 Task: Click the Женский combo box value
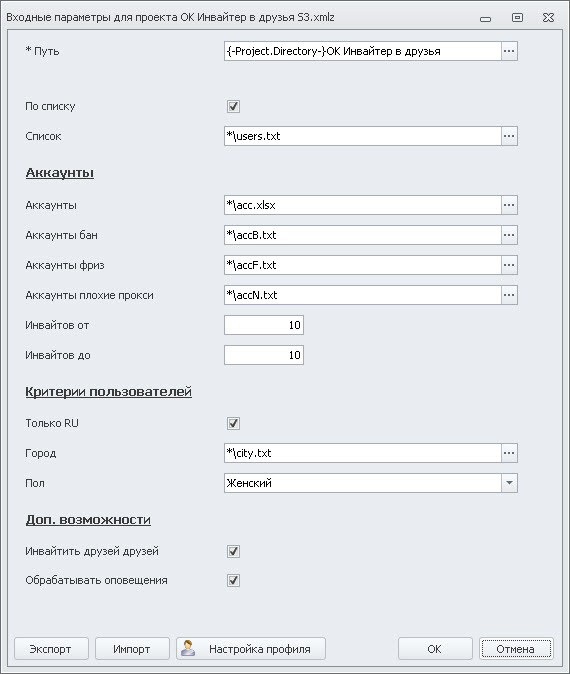coord(363,483)
